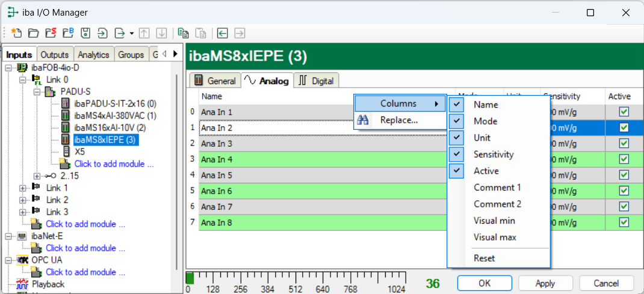Save configuration with the disk icon
This screenshot has height=294, width=644.
(85, 33)
